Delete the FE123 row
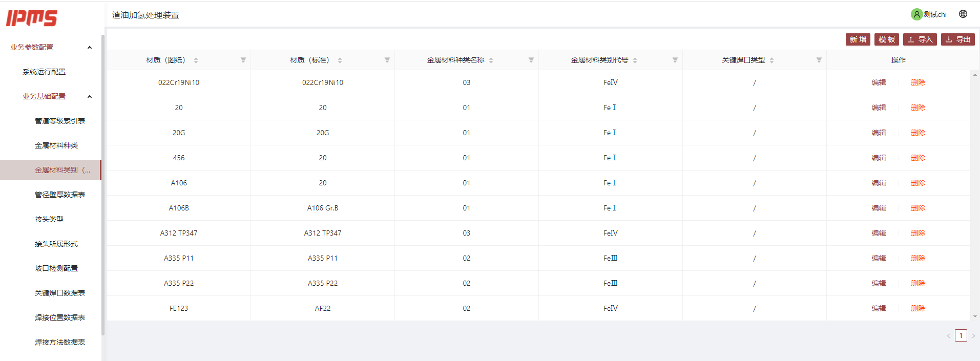 pyautogui.click(x=918, y=308)
